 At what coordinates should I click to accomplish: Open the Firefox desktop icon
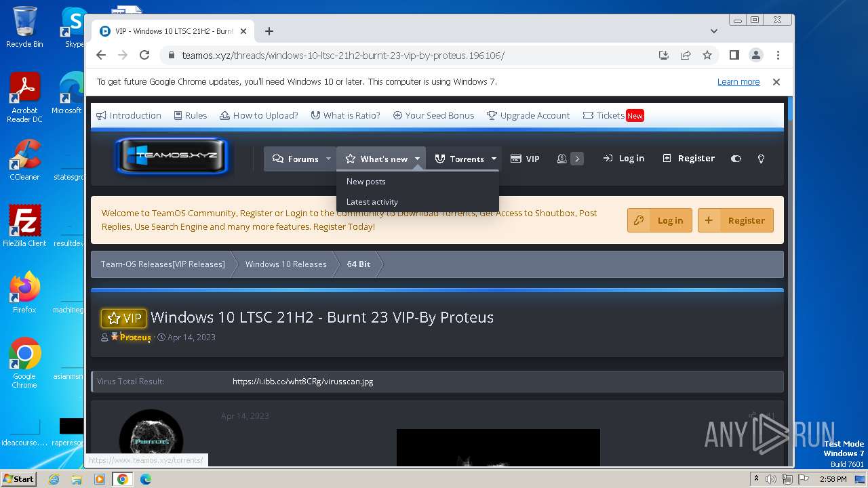tap(24, 292)
